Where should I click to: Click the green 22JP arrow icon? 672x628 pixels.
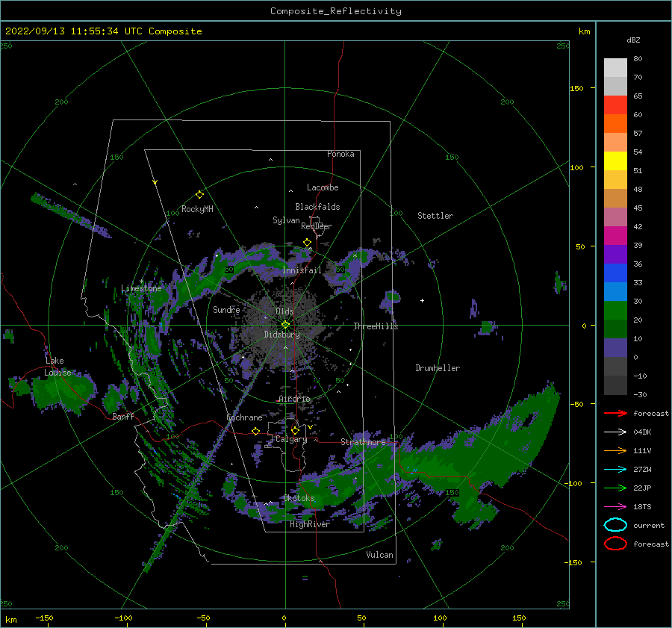coord(615,488)
